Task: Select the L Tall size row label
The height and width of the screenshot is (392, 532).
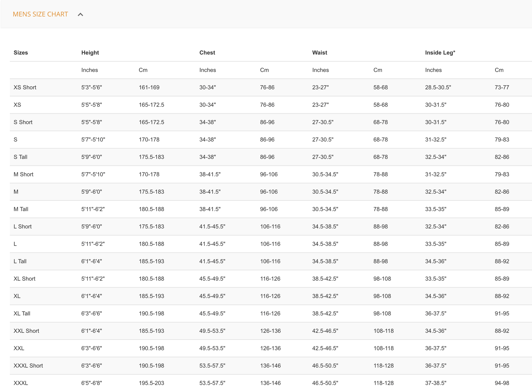Action: [20, 261]
